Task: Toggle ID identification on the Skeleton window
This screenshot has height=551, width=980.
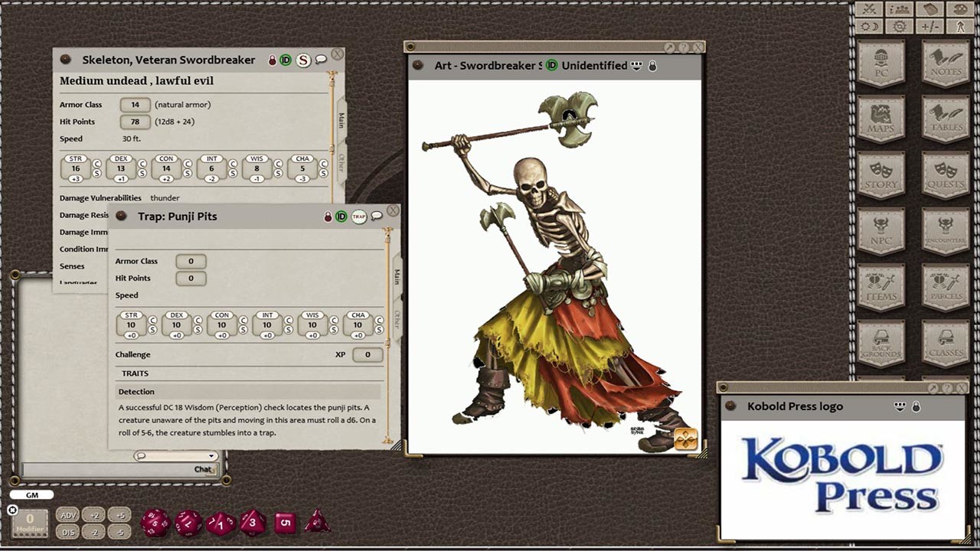Action: pos(285,59)
